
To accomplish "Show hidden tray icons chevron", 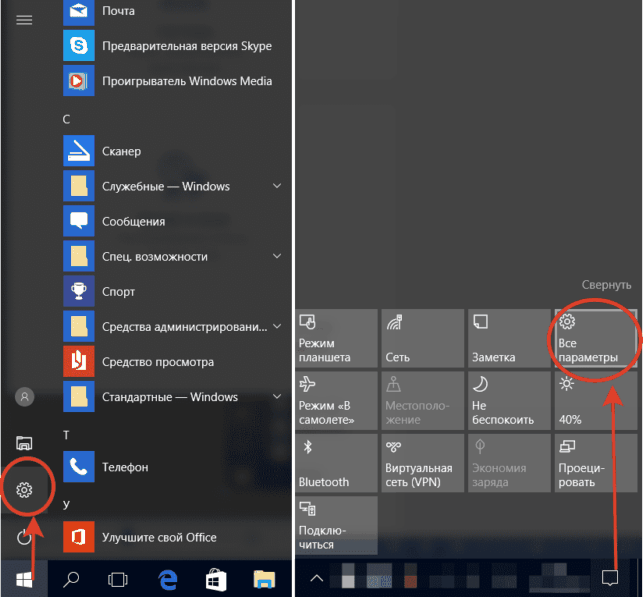I will coord(317,579).
